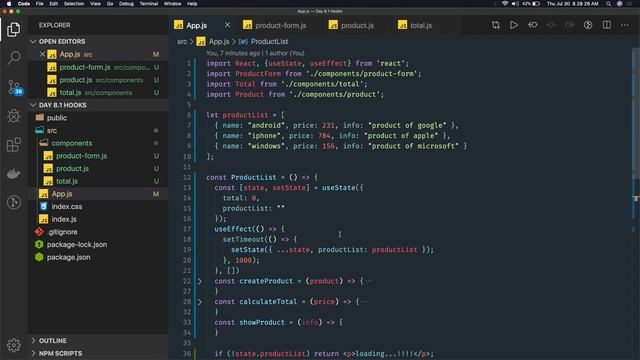This screenshot has height=360, width=640.
Task: Click the Wi-Fi icon in menu bar
Action: point(505,4)
